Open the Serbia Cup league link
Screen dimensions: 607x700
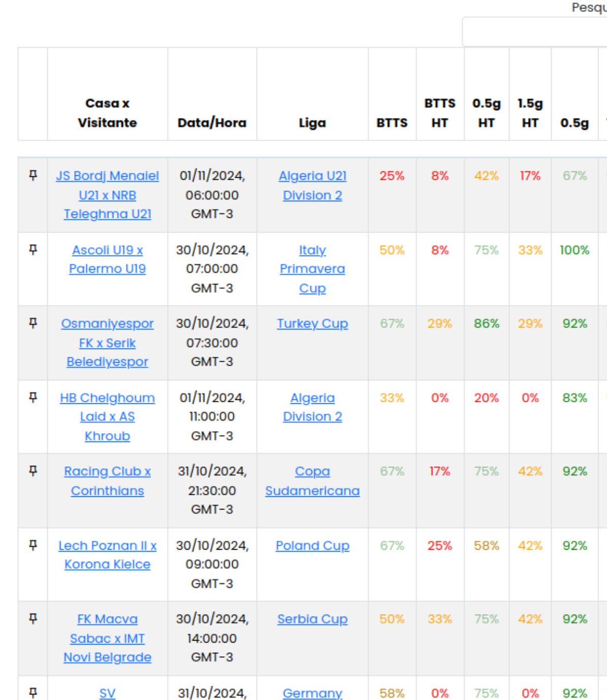(312, 619)
